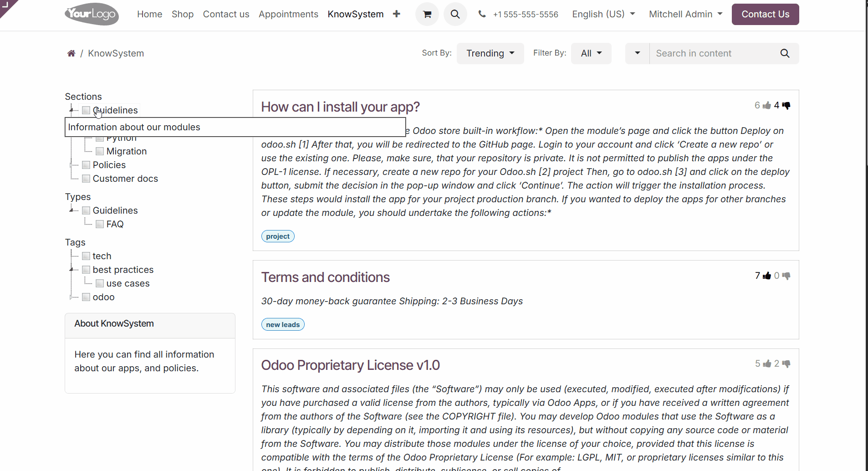The width and height of the screenshot is (868, 471).
Task: Like the 'How can I install your app?' article
Action: [767, 105]
